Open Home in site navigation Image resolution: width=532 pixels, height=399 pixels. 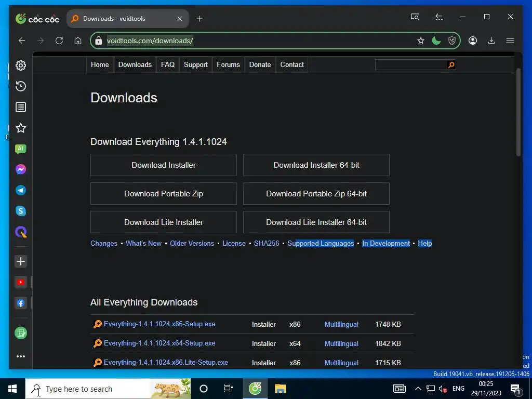click(x=100, y=64)
